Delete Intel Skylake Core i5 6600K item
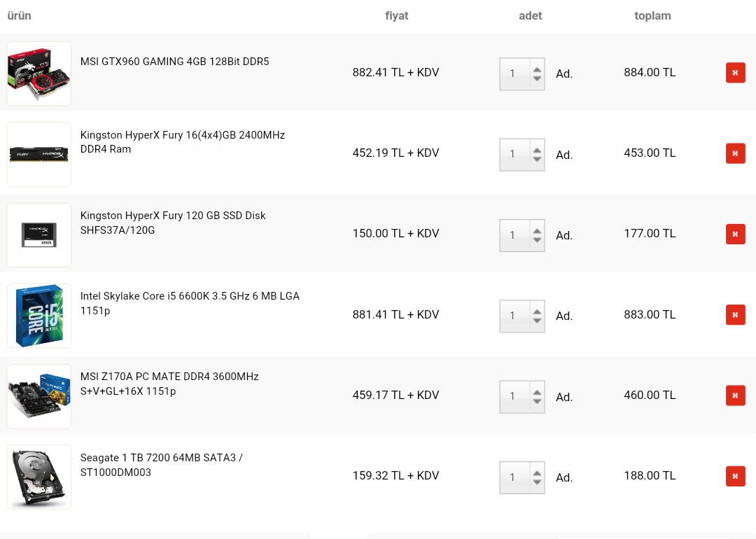 point(735,315)
